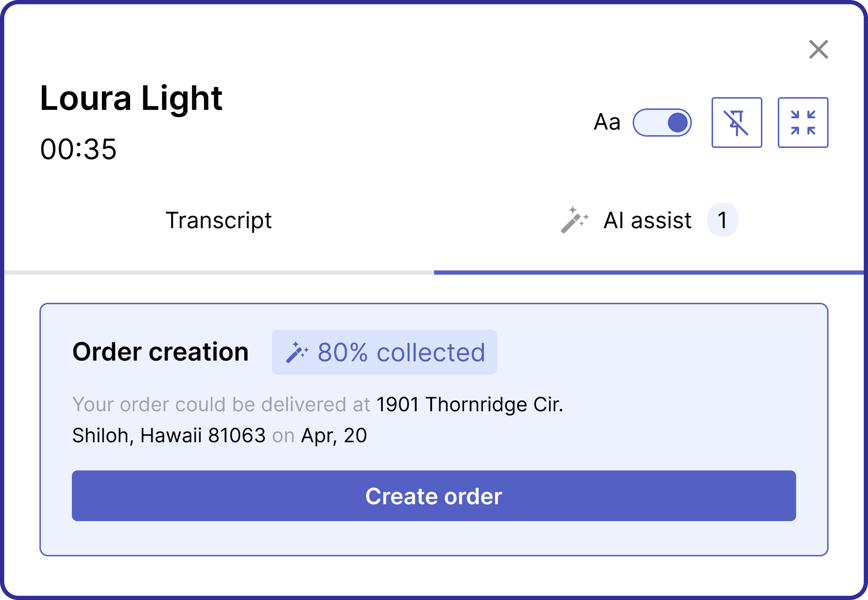
Task: Switch to the Transcript tab
Action: click(219, 220)
